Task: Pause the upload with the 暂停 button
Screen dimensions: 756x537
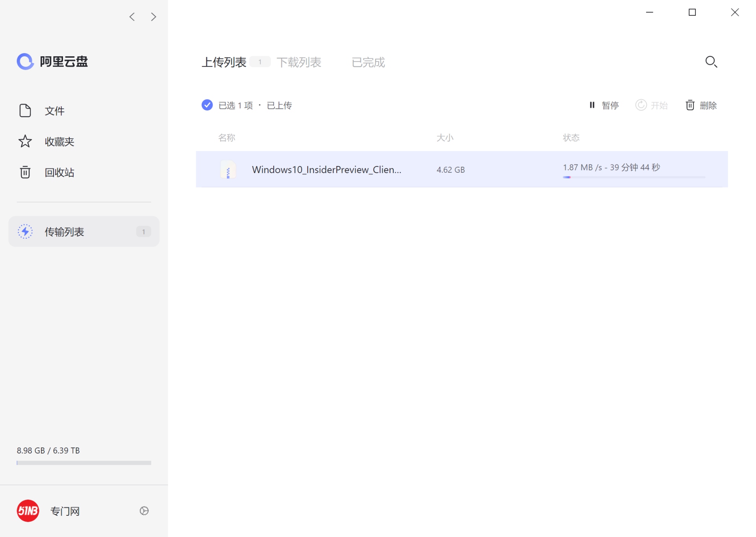Action: (604, 105)
